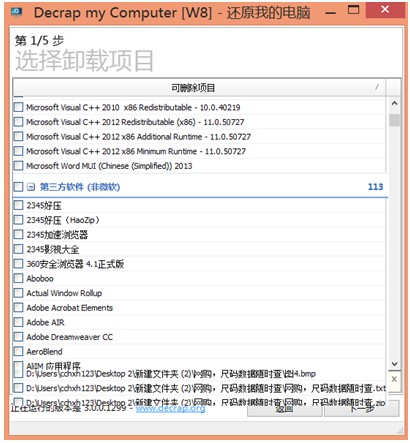This screenshot has height=443, width=410.
Task: Tick the 第三方软件 (非微软) group checkbox
Action: (18, 187)
